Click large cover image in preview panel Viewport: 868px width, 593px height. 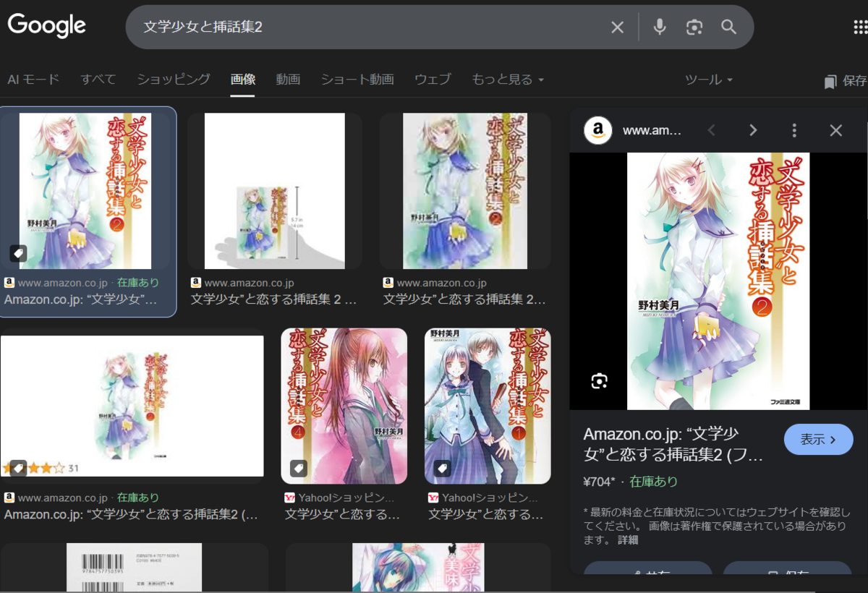718,281
